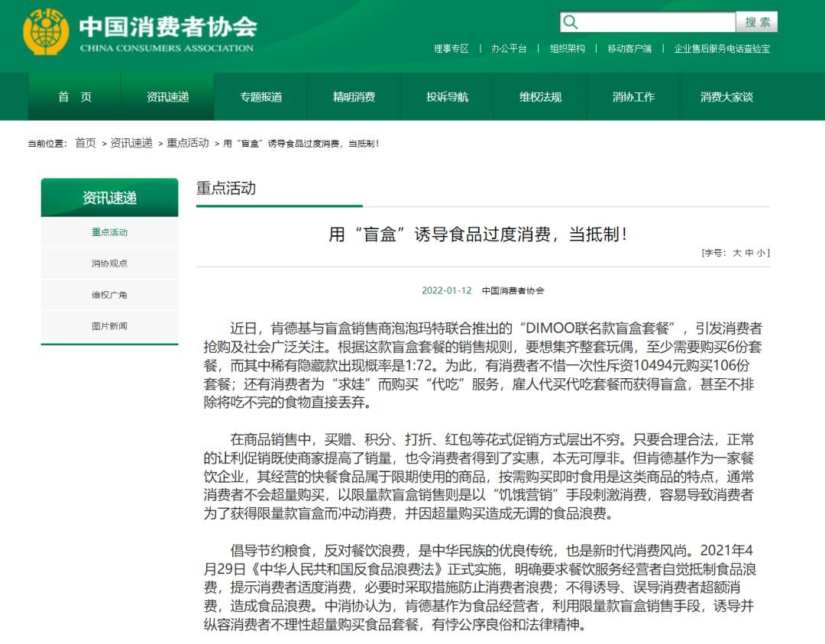Select the 首页 navigation tab
The width and height of the screenshot is (825, 644).
(75, 97)
